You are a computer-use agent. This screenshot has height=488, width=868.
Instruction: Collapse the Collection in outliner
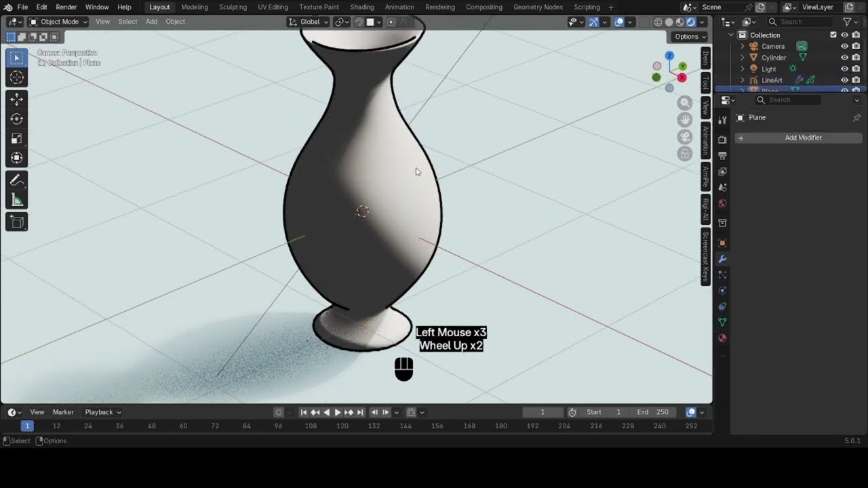pyautogui.click(x=731, y=35)
